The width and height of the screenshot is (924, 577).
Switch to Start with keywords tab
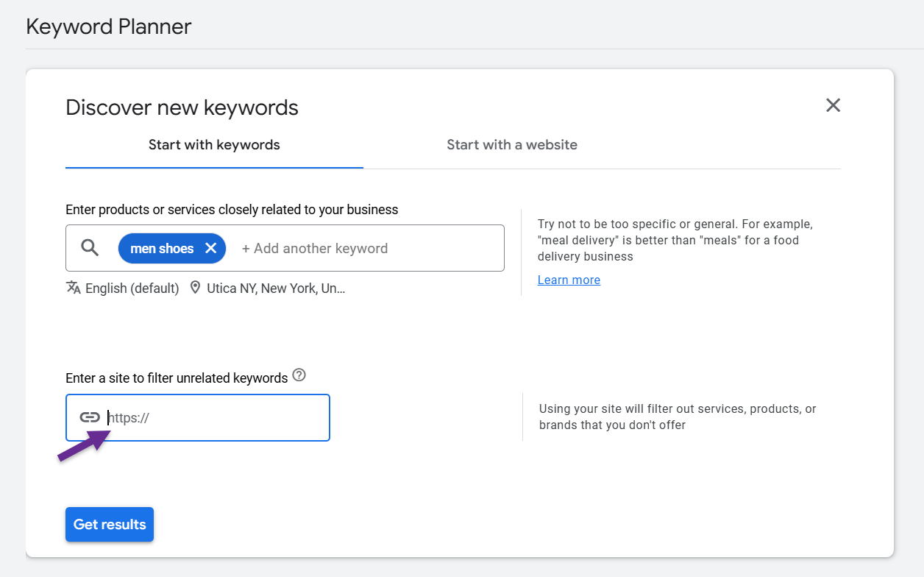coord(214,145)
